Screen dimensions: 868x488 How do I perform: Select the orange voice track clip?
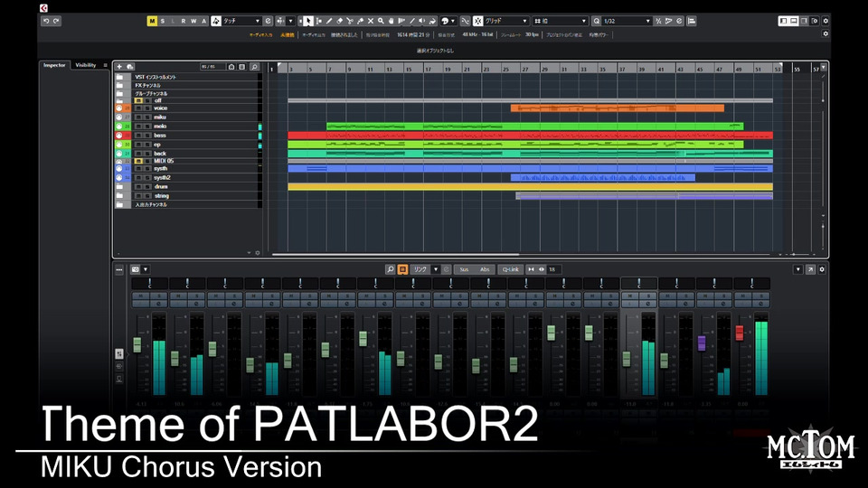[x=617, y=108]
